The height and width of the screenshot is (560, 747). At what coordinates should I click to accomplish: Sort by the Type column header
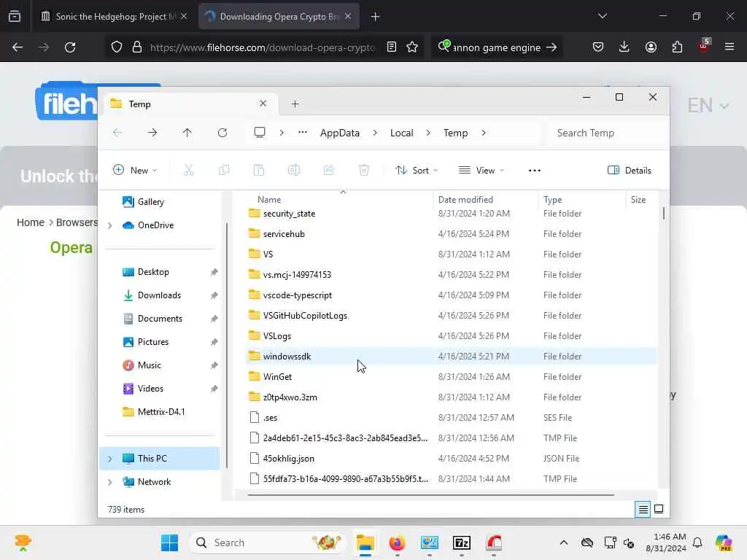click(x=582, y=200)
